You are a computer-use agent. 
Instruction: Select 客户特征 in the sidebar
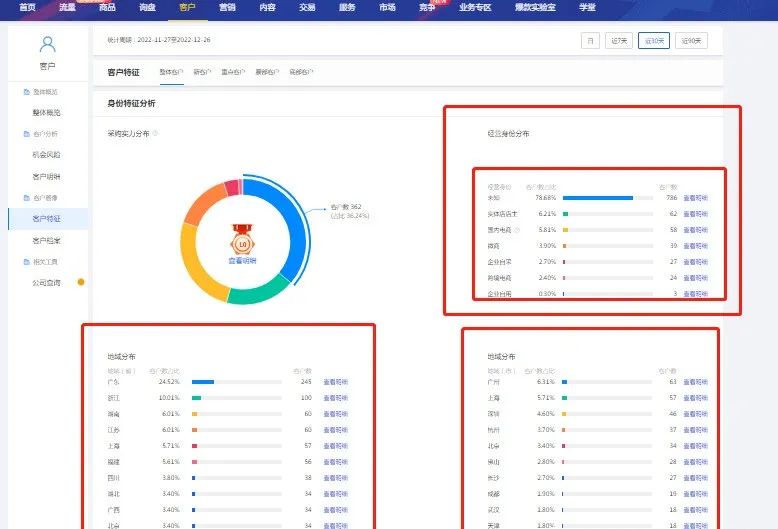[x=46, y=219]
